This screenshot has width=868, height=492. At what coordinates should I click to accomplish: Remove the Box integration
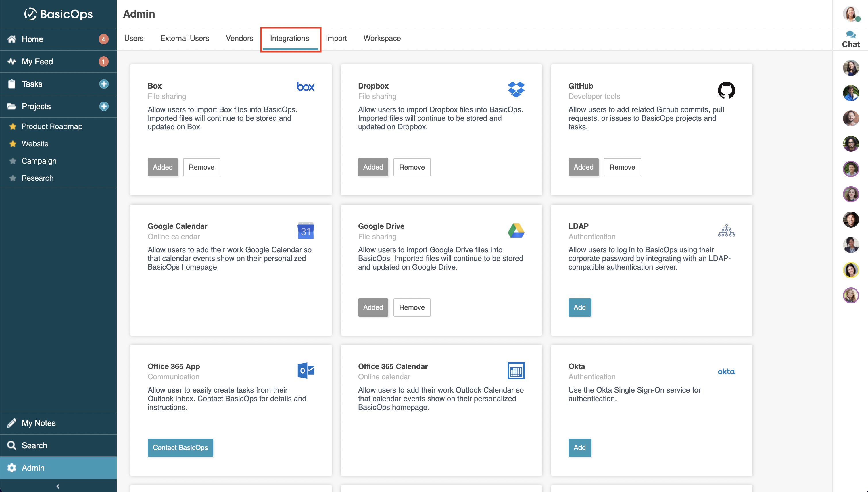tap(201, 167)
